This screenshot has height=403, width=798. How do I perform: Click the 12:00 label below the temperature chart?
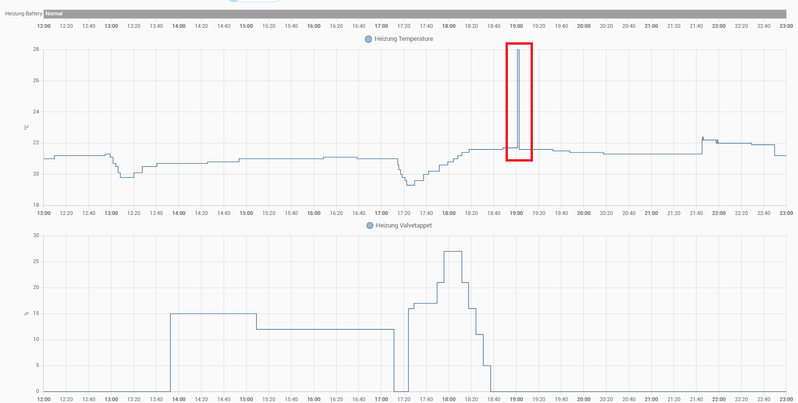click(x=44, y=213)
